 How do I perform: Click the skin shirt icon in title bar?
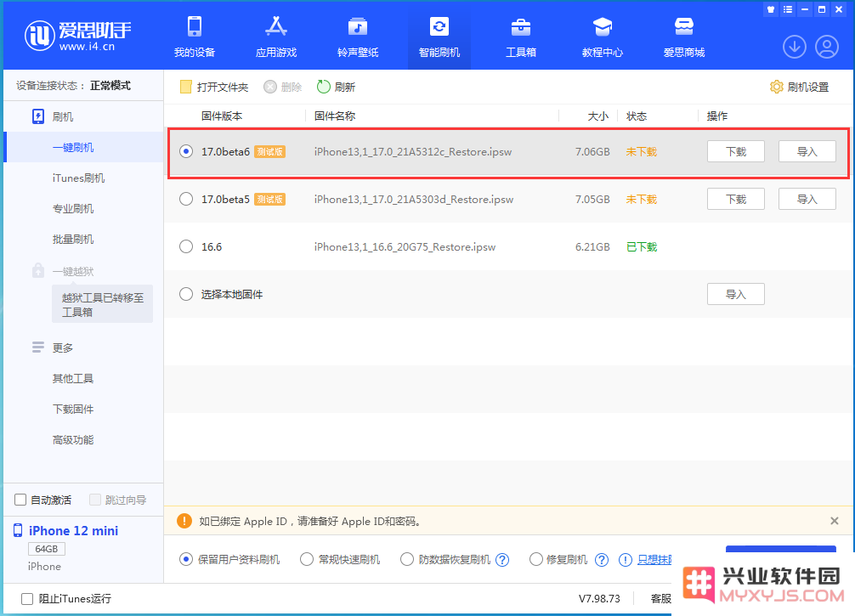pyautogui.click(x=771, y=9)
